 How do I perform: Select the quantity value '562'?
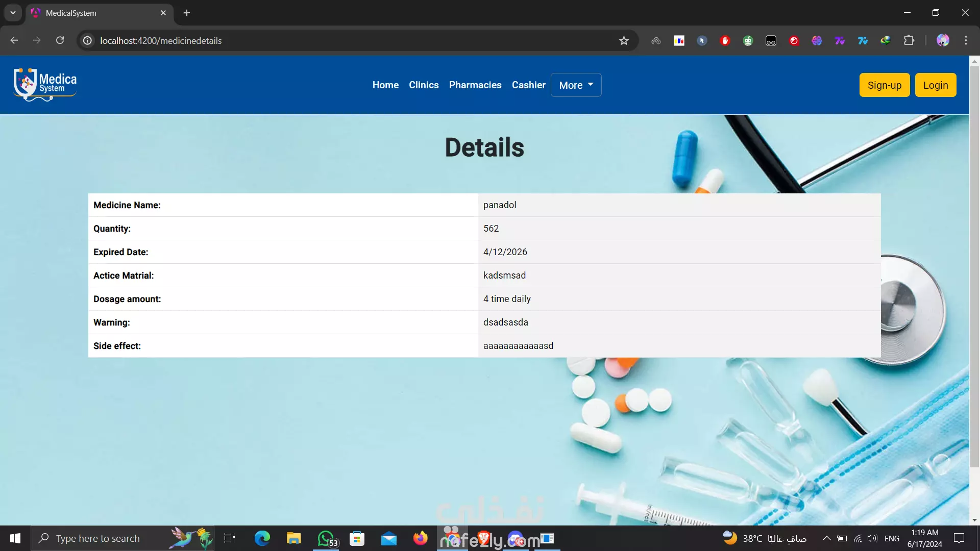click(x=491, y=229)
